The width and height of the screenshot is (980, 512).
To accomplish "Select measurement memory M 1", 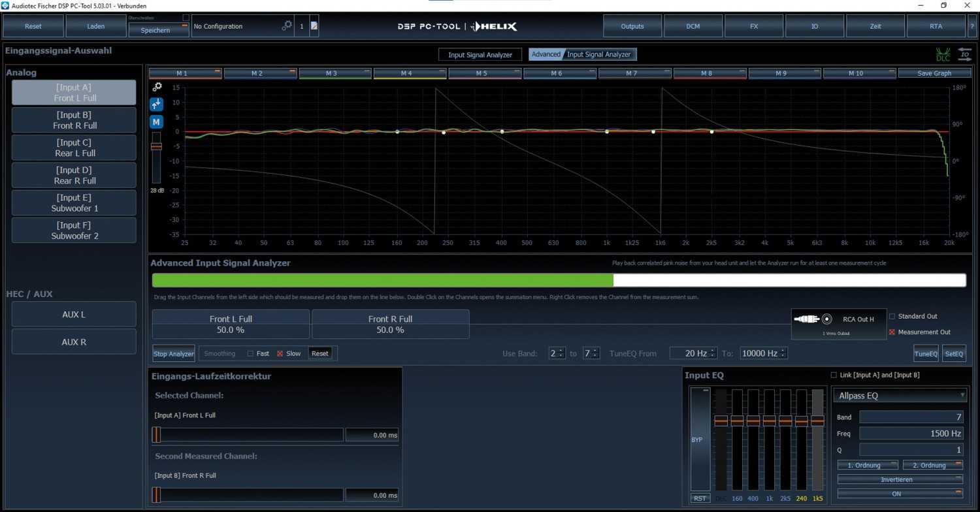I will coord(186,73).
